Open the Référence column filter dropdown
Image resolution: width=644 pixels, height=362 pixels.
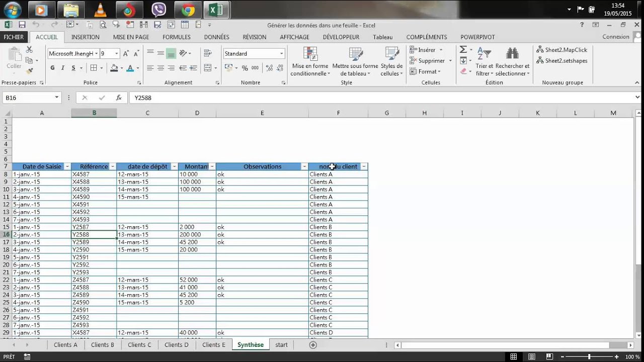[113, 166]
